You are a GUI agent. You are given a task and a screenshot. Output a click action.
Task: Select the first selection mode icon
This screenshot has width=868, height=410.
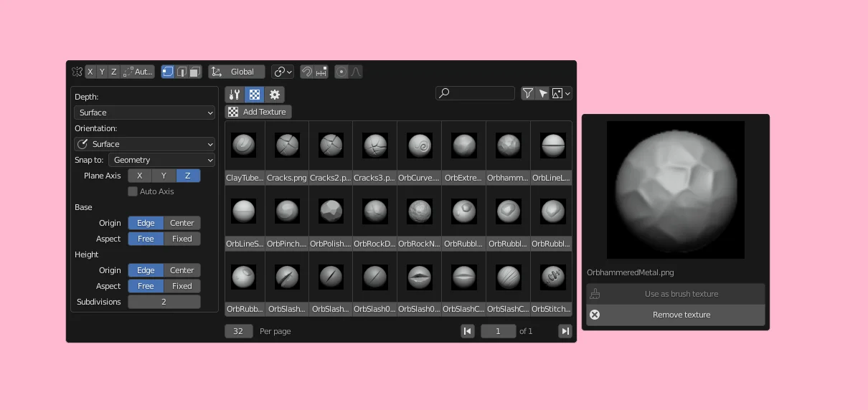(168, 72)
